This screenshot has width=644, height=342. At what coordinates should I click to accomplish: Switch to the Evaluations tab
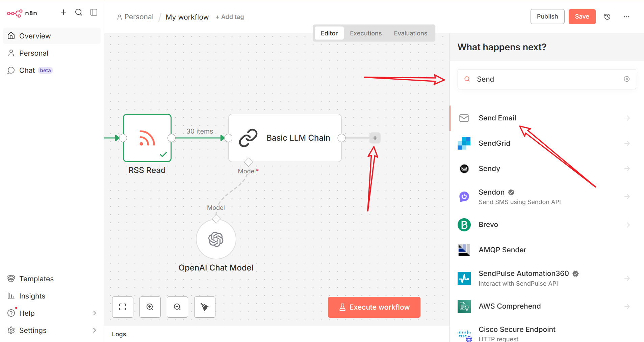point(410,33)
